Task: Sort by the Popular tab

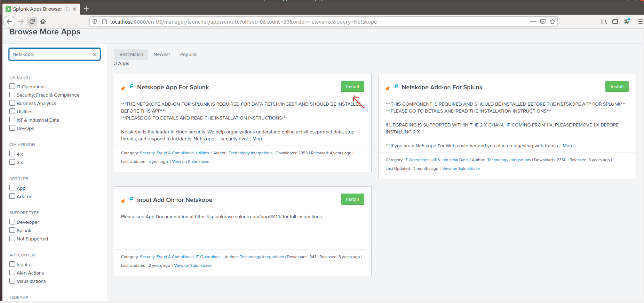Action: tap(188, 54)
